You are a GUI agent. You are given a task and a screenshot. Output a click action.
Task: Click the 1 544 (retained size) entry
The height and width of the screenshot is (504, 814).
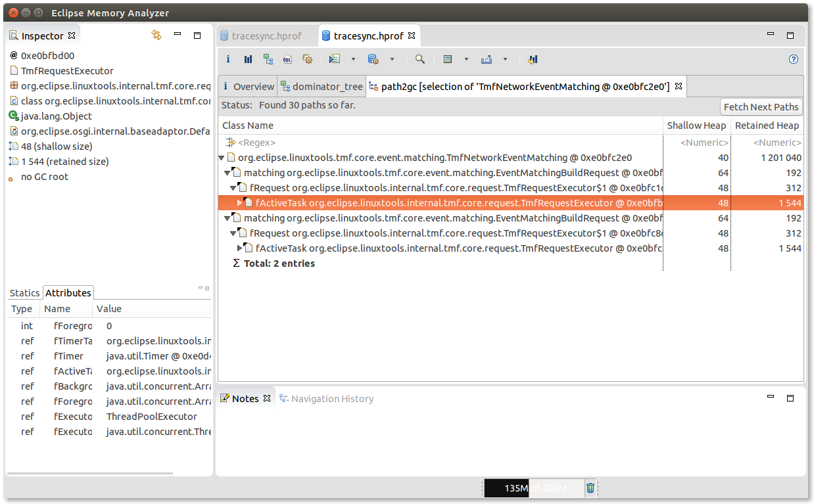pos(59,162)
